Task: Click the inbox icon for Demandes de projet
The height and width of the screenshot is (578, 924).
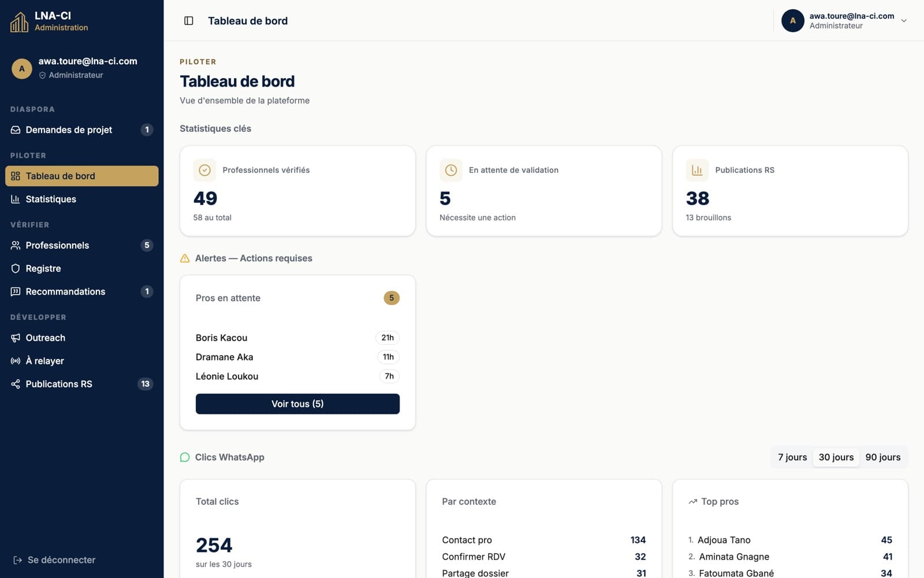Action: [16, 130]
